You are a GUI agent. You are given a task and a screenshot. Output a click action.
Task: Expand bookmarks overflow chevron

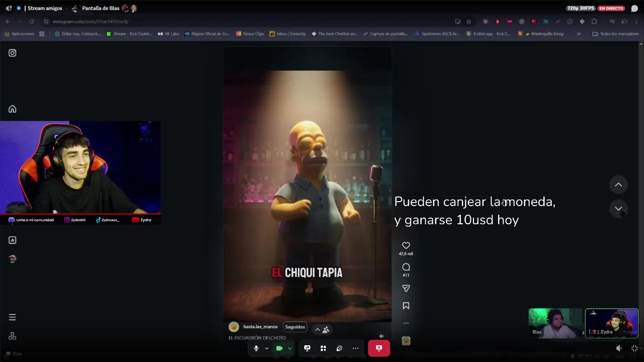pyautogui.click(x=579, y=34)
